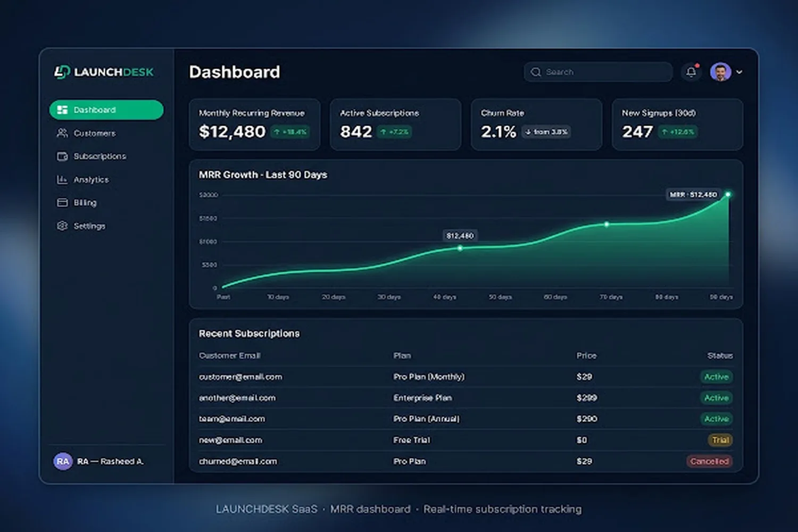Screen dimensions: 798x532
Task: Click the Trial status badge
Action: point(720,440)
